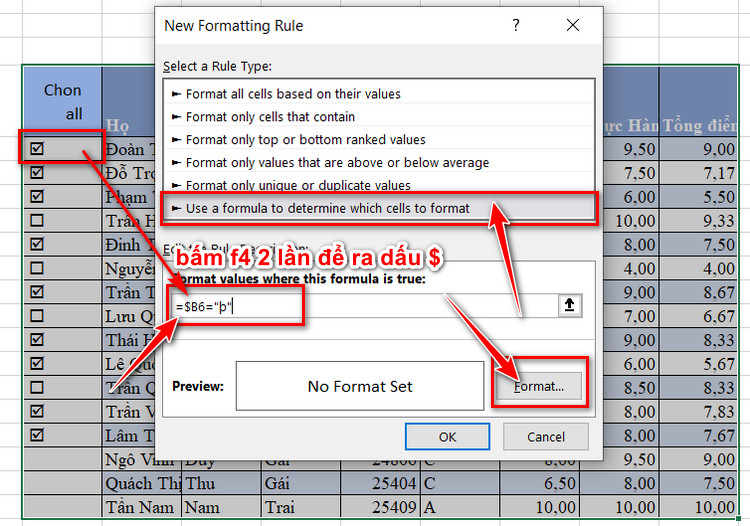Image resolution: width=750 pixels, height=526 pixels.
Task: Select the cell showing 6,50
Action: tap(540, 483)
